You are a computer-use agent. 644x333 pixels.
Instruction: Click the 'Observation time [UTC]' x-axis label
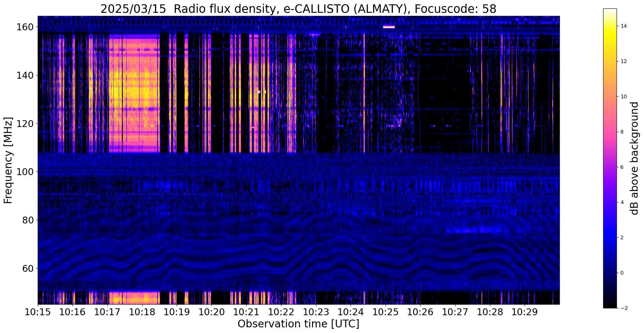(x=298, y=324)
